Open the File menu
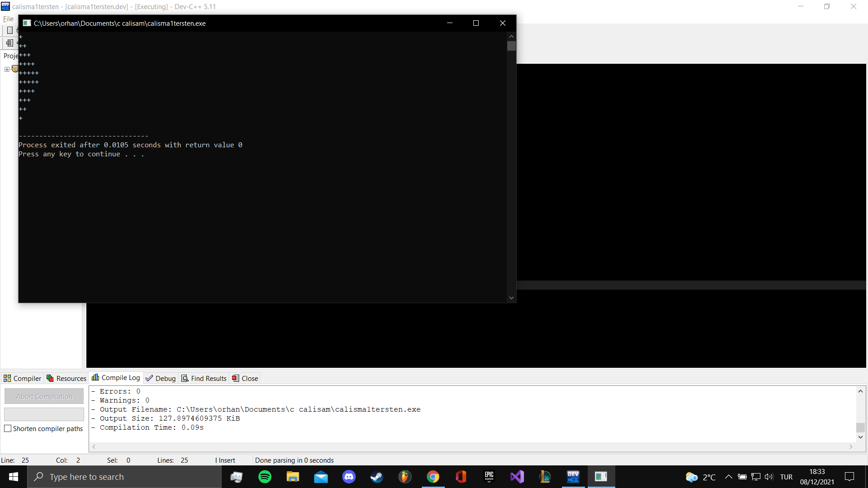Screen dimensions: 868x488 point(8,19)
